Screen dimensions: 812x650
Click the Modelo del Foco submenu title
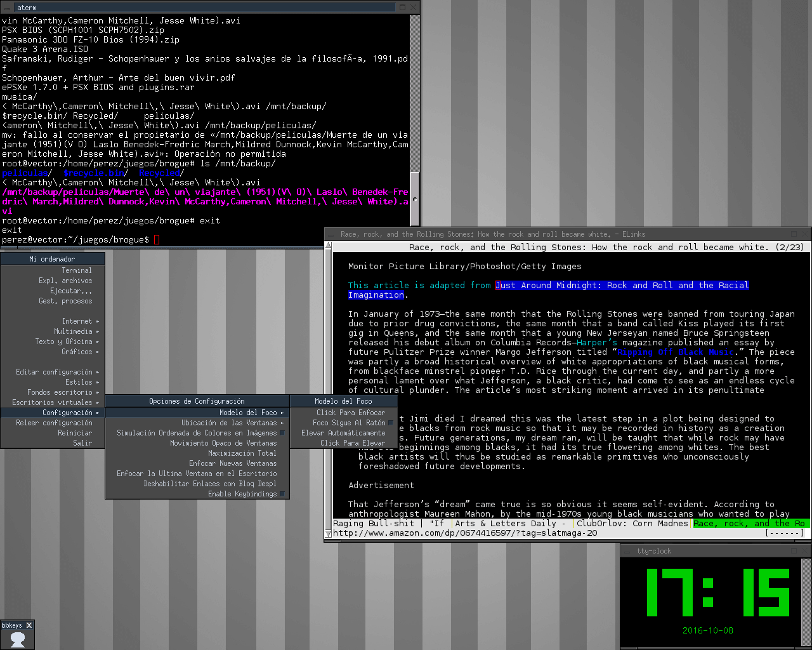click(343, 401)
